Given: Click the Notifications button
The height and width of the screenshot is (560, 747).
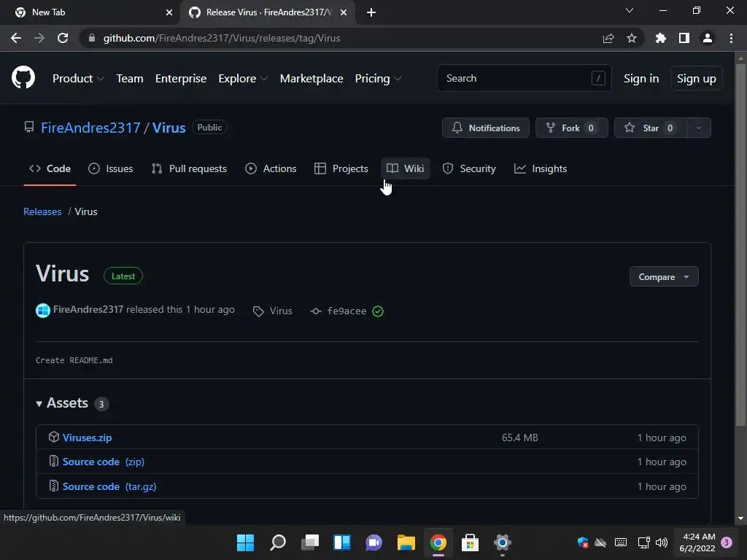Looking at the screenshot, I should (x=485, y=128).
